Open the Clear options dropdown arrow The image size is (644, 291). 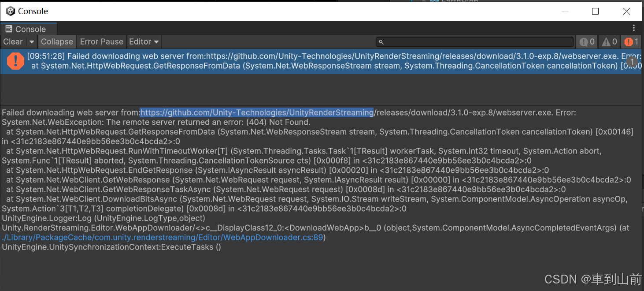[x=32, y=42]
